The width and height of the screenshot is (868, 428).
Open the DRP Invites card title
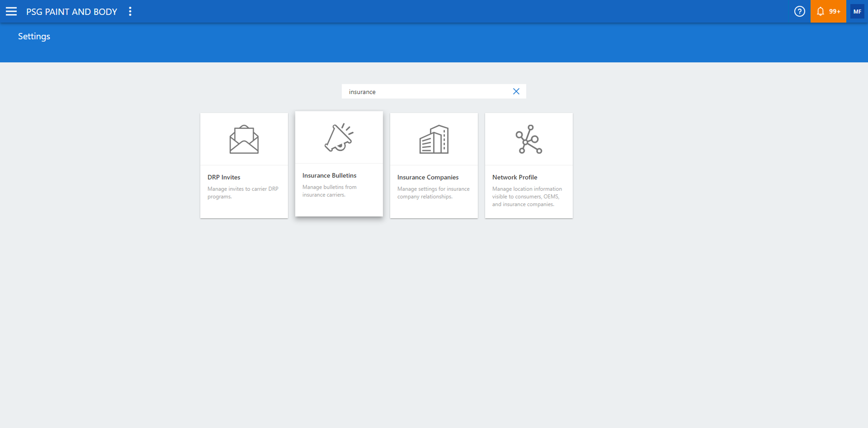point(224,177)
